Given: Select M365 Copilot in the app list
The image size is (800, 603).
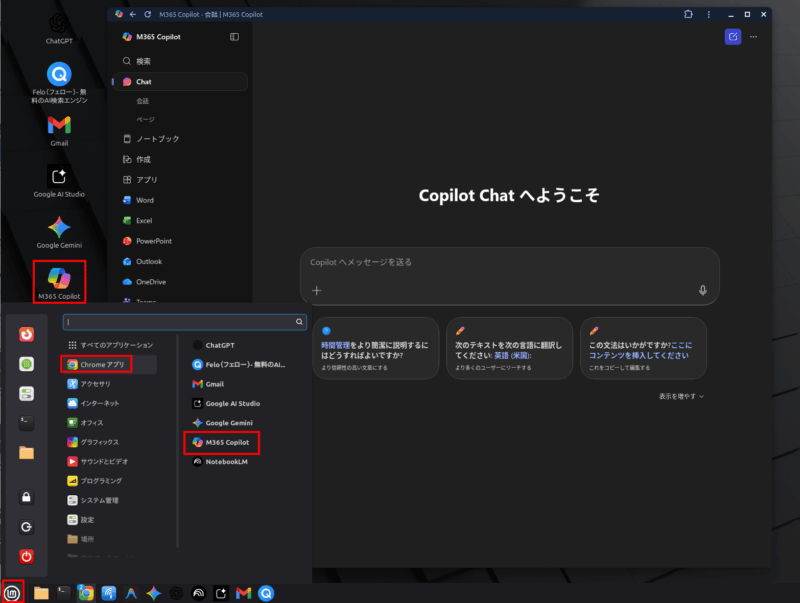Looking at the screenshot, I should coord(222,442).
